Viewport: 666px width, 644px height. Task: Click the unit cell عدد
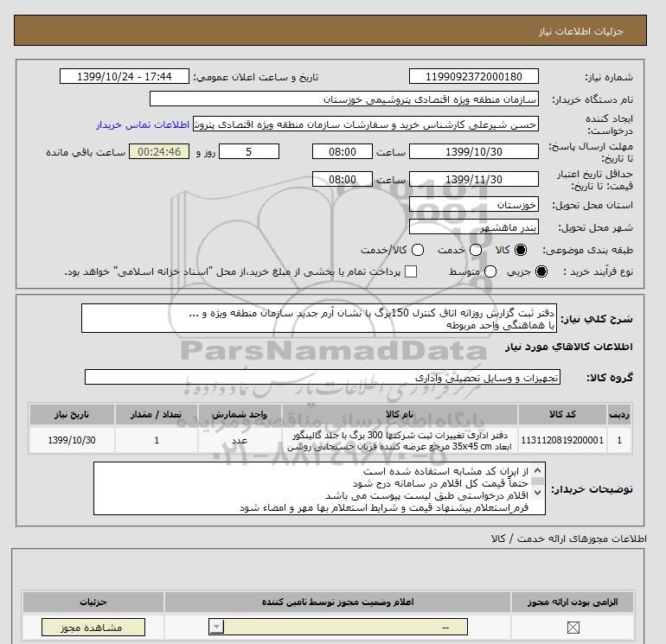tap(240, 440)
